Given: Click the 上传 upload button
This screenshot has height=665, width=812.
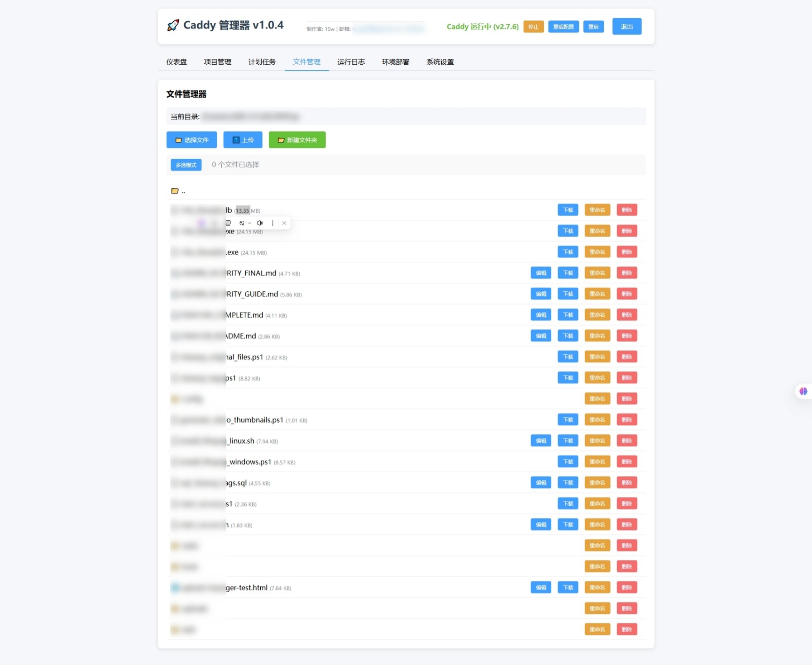Looking at the screenshot, I should [x=243, y=140].
